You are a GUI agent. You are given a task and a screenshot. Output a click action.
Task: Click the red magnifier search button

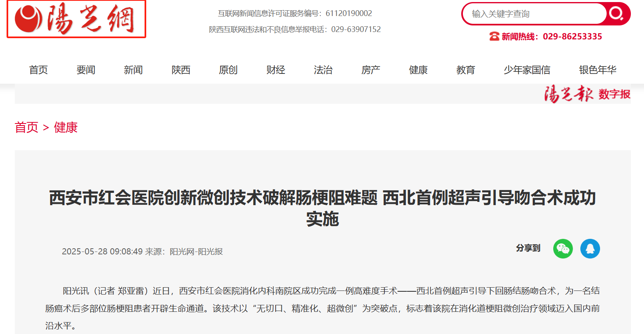click(617, 14)
